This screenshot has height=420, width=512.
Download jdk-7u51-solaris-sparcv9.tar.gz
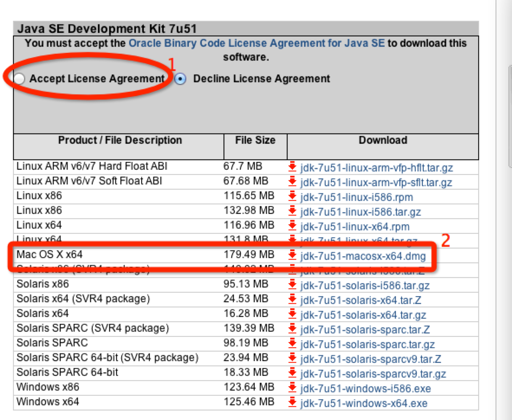(x=373, y=374)
